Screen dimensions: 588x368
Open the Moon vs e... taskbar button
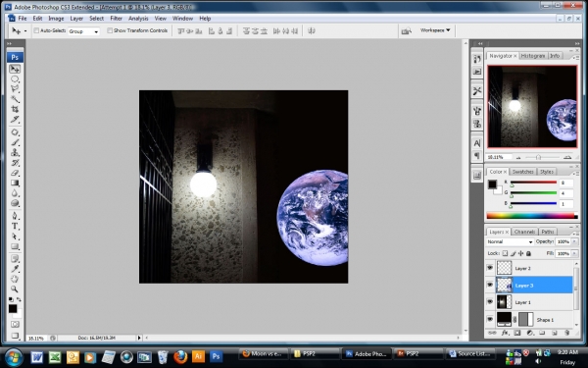[264, 353]
